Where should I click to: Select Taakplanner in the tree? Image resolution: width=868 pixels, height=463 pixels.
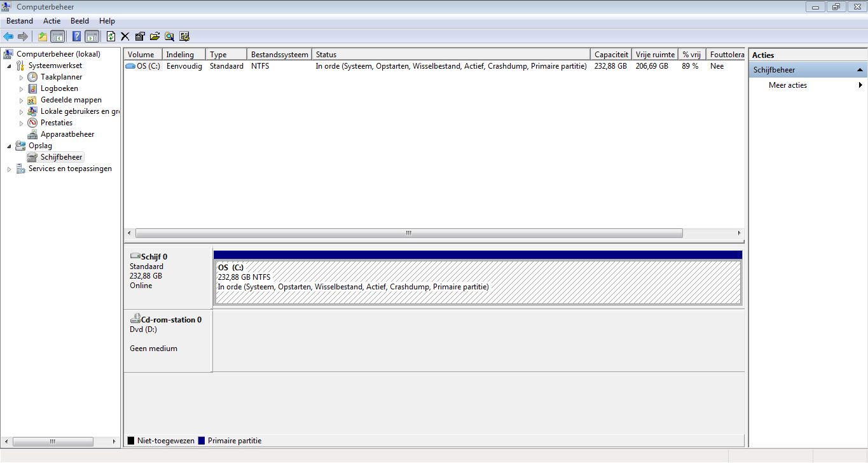click(61, 77)
